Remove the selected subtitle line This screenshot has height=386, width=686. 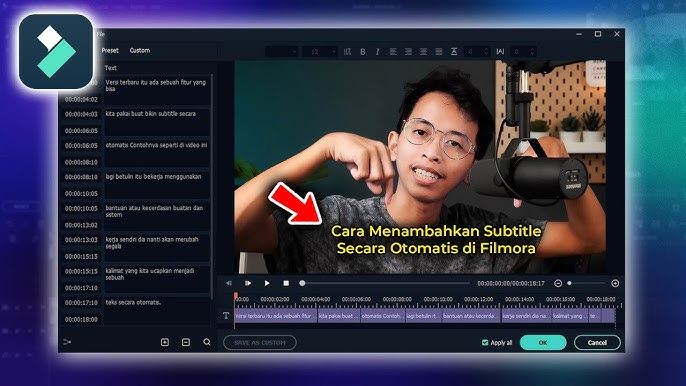[x=186, y=342]
